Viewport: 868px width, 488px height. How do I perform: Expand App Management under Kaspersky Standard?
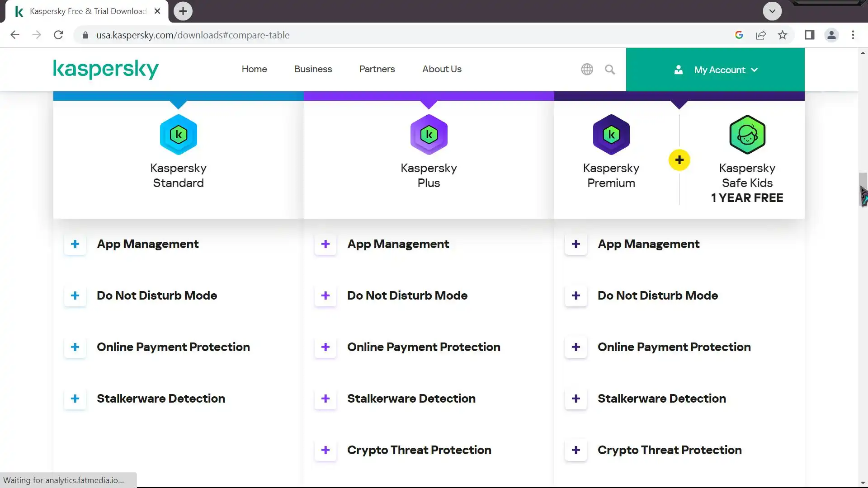75,244
